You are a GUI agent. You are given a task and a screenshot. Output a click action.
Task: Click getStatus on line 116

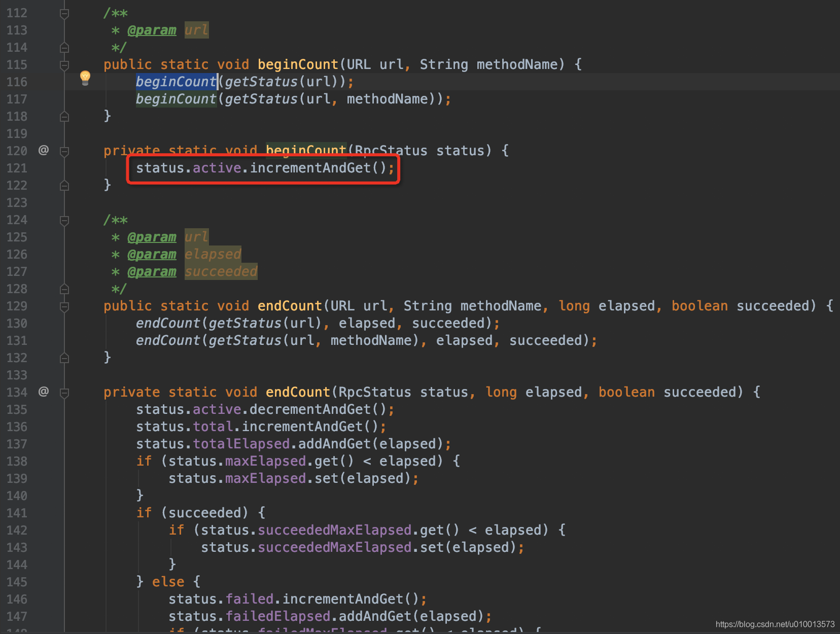pyautogui.click(x=261, y=82)
